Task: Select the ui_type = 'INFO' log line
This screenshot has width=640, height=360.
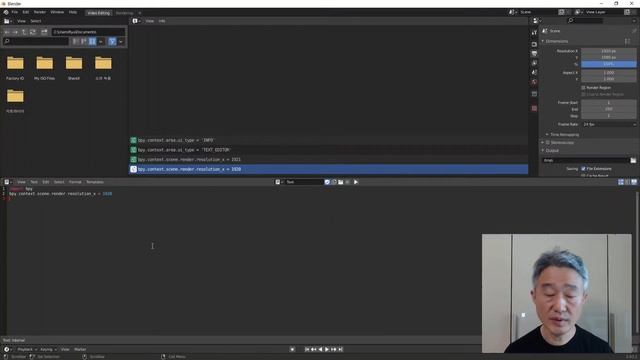Action: 329,140
